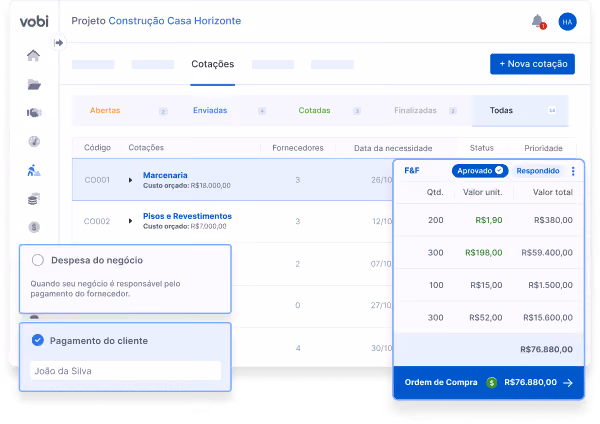The image size is (600, 424).
Task: Click the R$59.400,00 total value
Action: (547, 253)
